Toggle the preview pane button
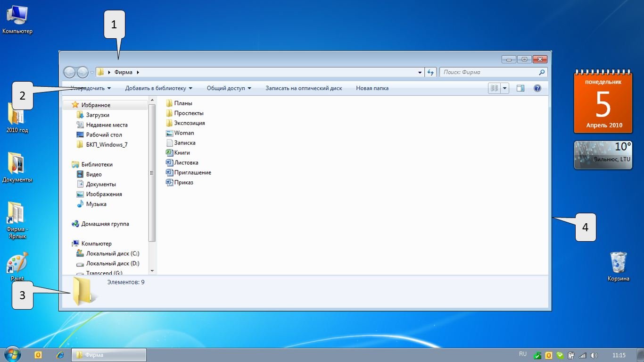The height and width of the screenshot is (362, 644). click(520, 88)
